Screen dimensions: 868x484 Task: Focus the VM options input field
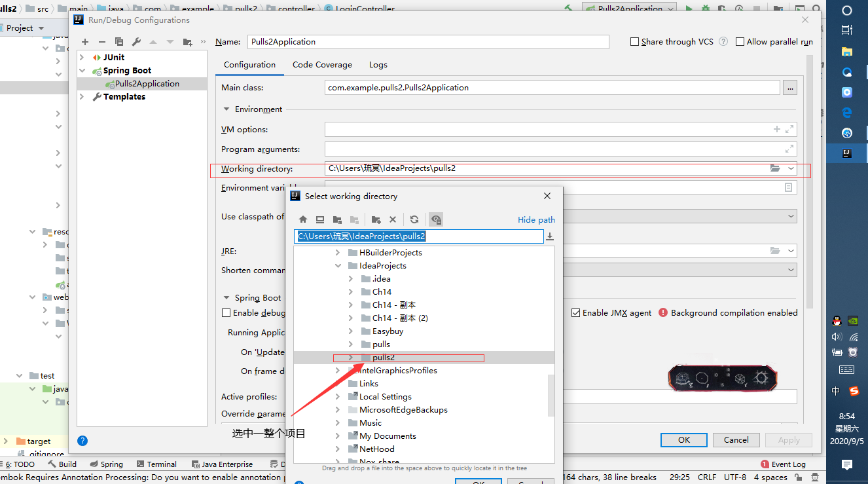click(x=561, y=130)
